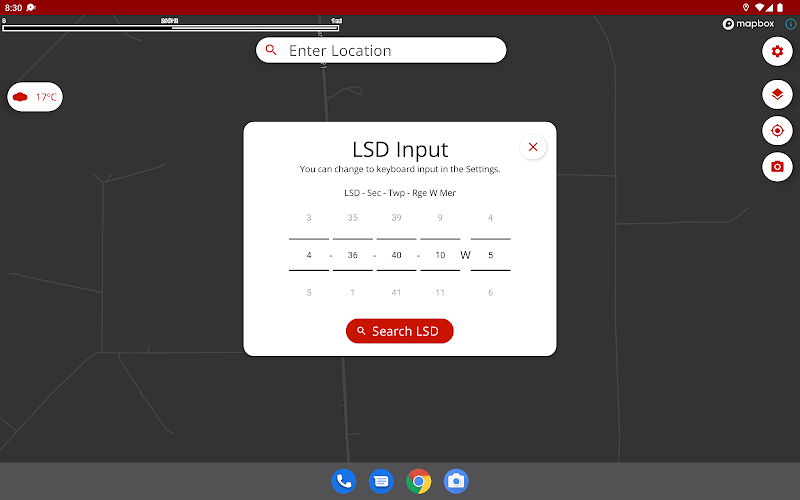
Task: Choose range value 9
Action: [x=440, y=218]
